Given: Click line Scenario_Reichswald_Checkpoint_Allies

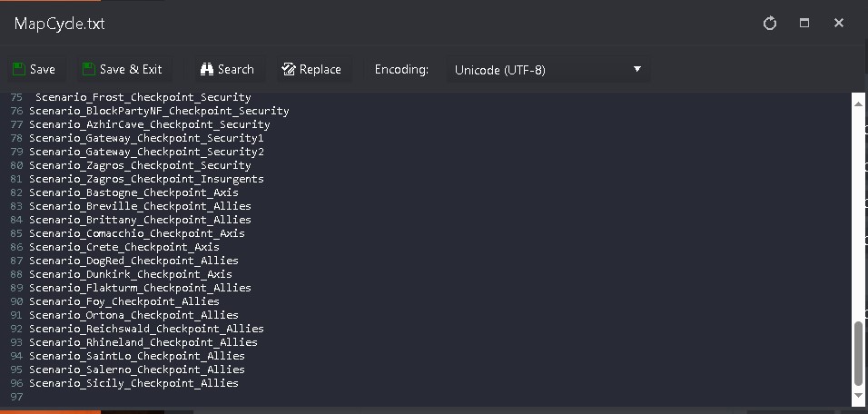Looking at the screenshot, I should coord(146,329).
